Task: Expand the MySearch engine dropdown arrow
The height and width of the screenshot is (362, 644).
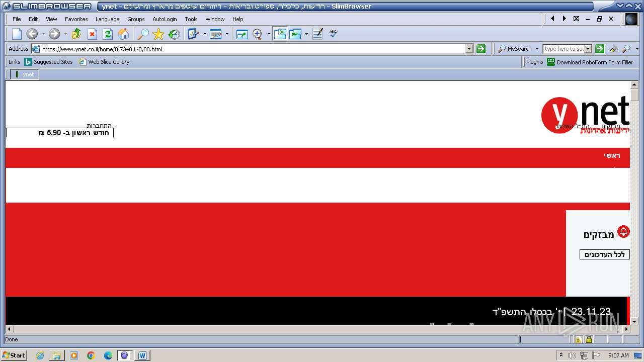Action: tap(537, 49)
